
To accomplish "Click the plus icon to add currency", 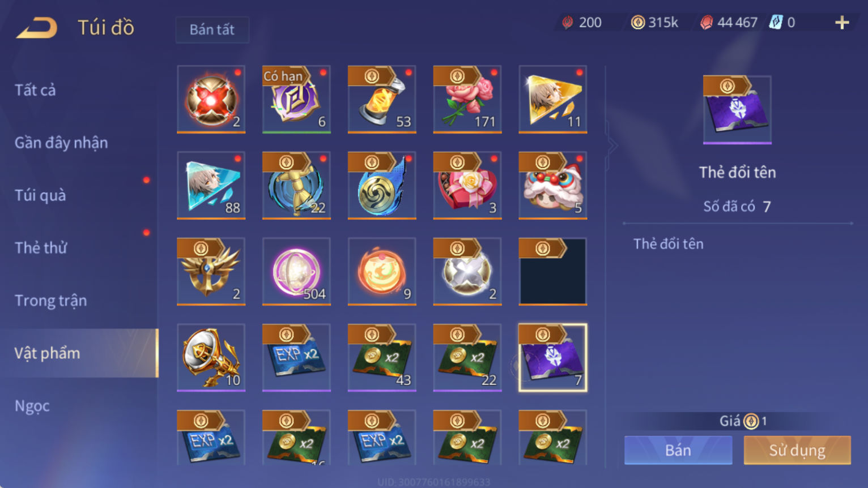I will pyautogui.click(x=842, y=23).
